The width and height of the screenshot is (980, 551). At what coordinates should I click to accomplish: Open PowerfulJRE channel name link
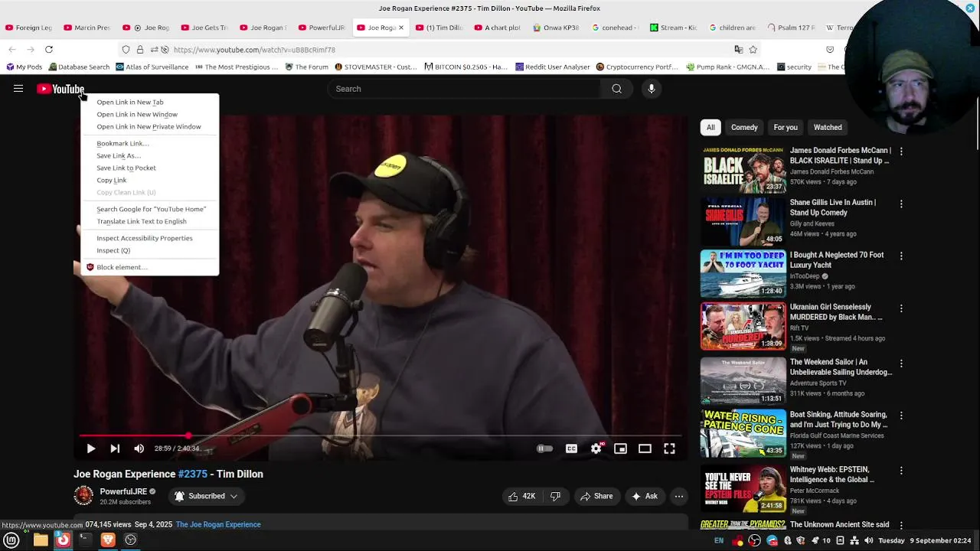tap(123, 491)
